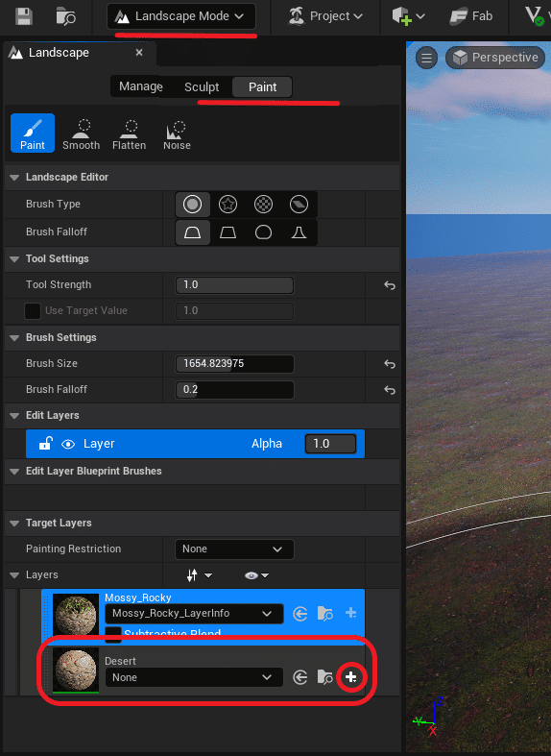Screen dimensions: 551x756
Task: Click the Brush Size slider field
Action: (234, 364)
